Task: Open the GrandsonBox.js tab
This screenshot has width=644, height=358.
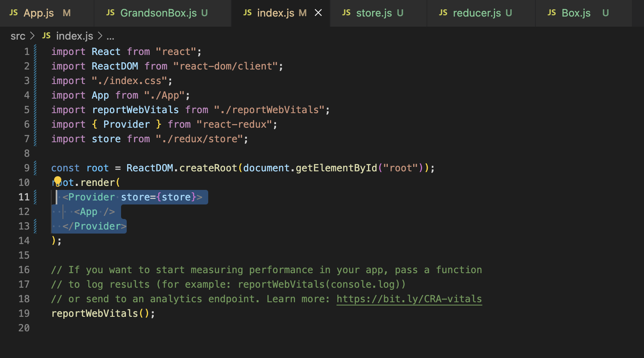Action: click(163, 13)
